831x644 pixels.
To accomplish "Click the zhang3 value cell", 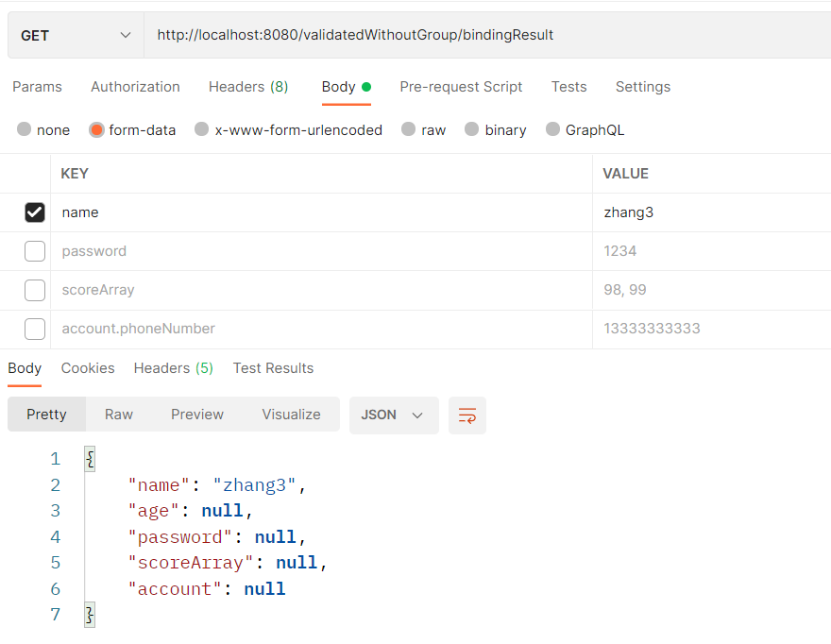I will pyautogui.click(x=712, y=212).
